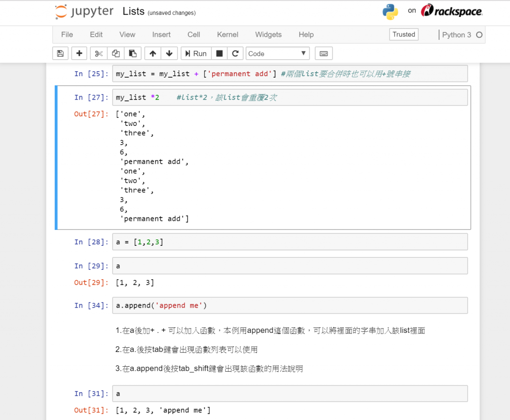
Task: Insert a cell below with the plus icon
Action: (x=79, y=54)
